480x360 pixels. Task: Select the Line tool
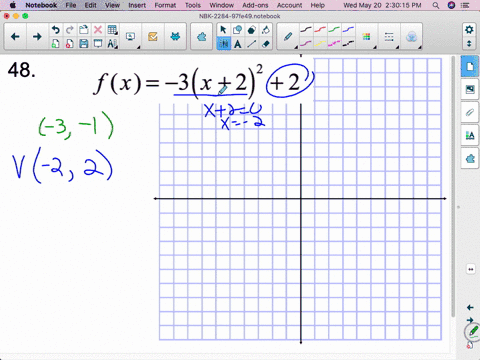(251, 44)
